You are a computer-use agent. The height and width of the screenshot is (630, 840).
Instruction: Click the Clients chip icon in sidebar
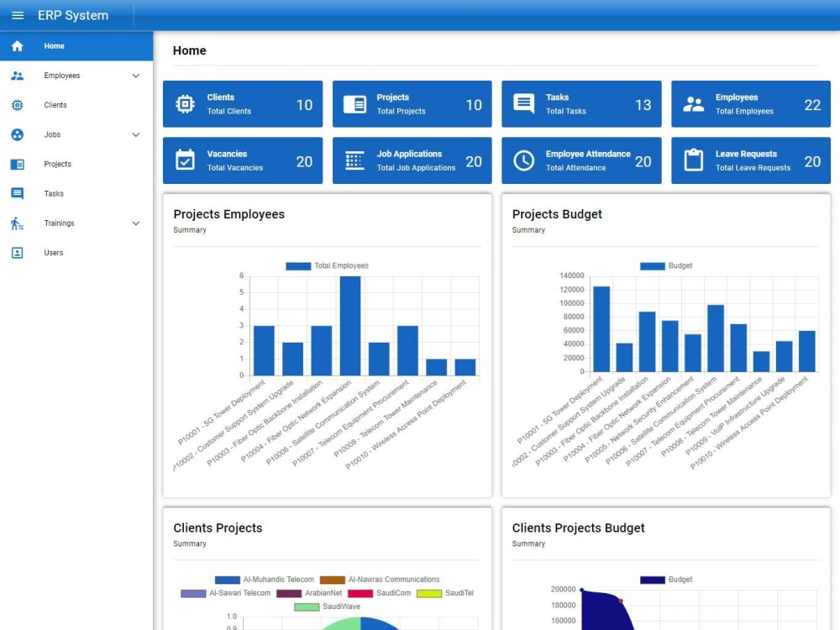17,105
